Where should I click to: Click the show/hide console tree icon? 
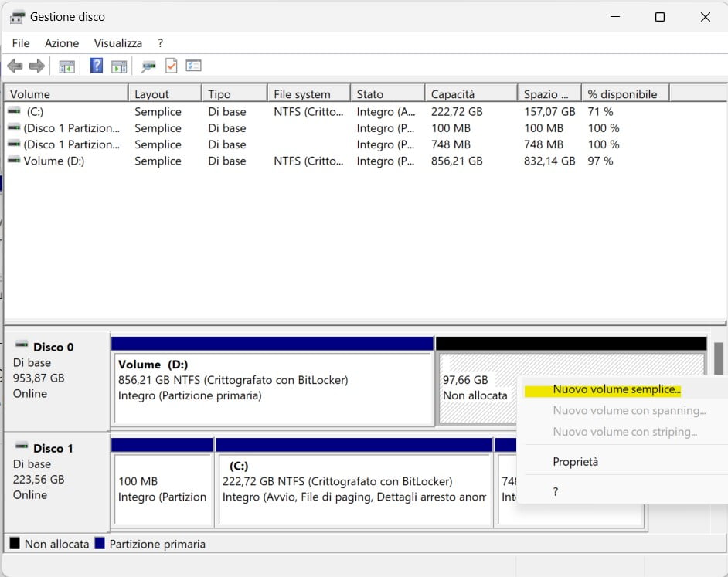(x=67, y=66)
